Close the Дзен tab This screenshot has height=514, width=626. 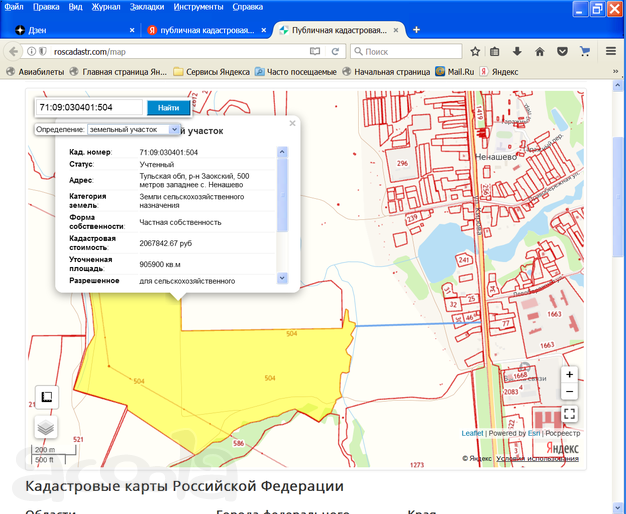pyautogui.click(x=132, y=30)
